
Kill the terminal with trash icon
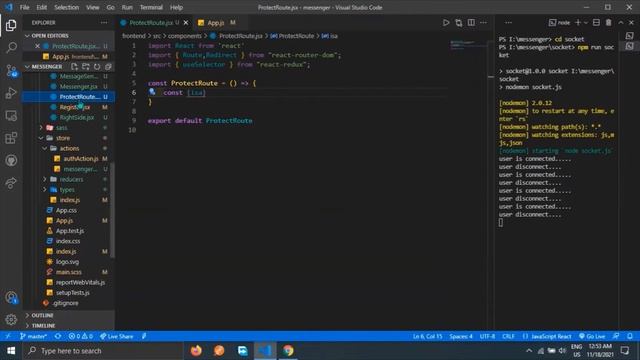coord(609,22)
